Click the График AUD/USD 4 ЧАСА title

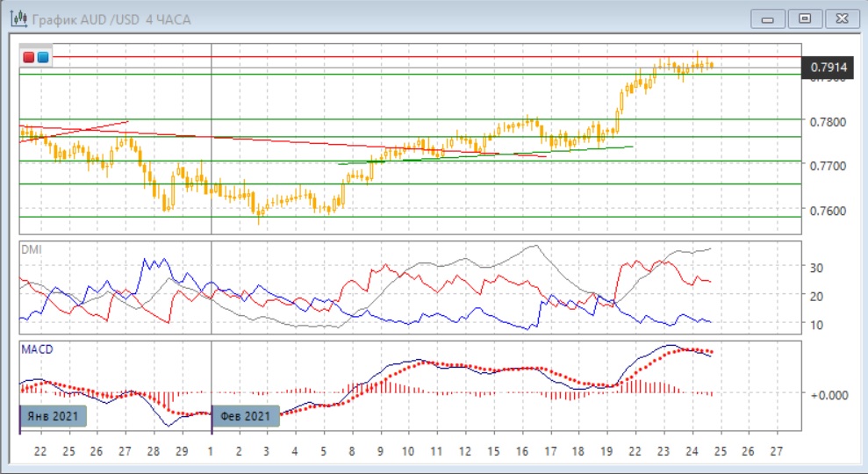click(110, 19)
